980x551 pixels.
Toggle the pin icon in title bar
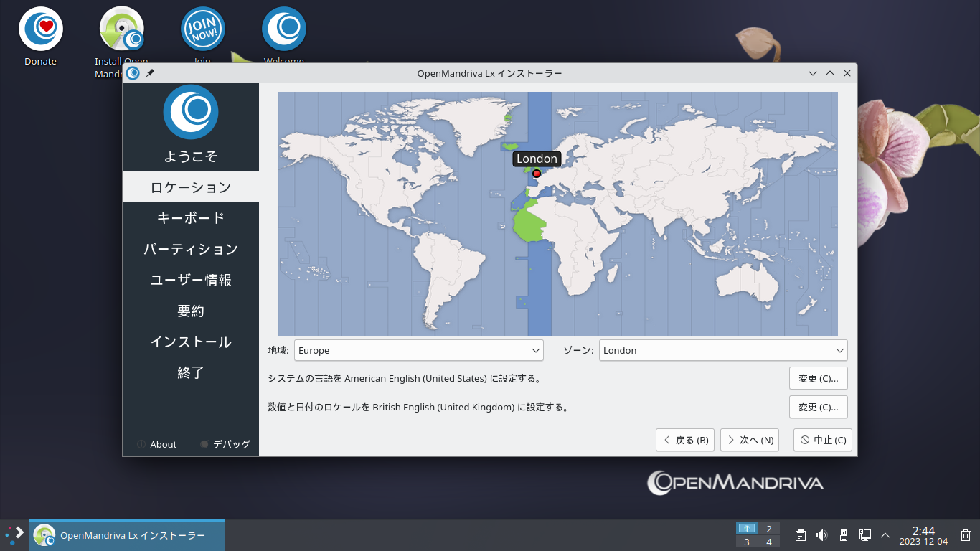tap(150, 73)
